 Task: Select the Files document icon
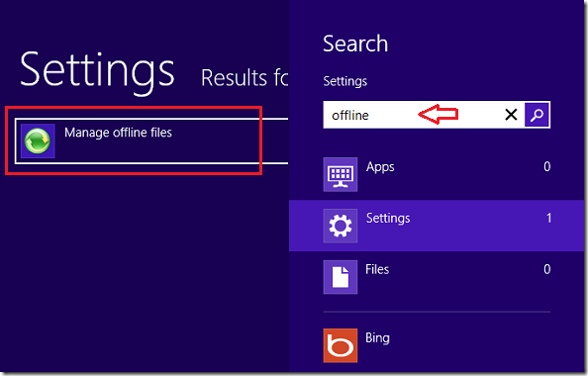(x=341, y=277)
